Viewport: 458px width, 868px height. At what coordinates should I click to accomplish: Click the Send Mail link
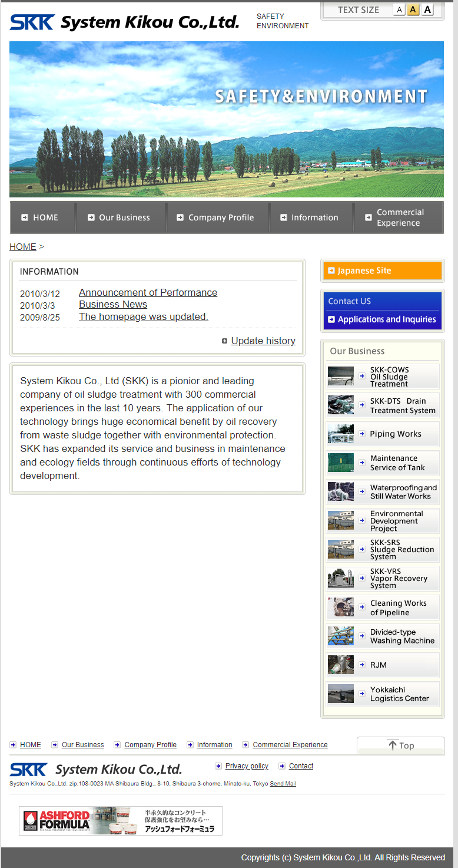[283, 784]
